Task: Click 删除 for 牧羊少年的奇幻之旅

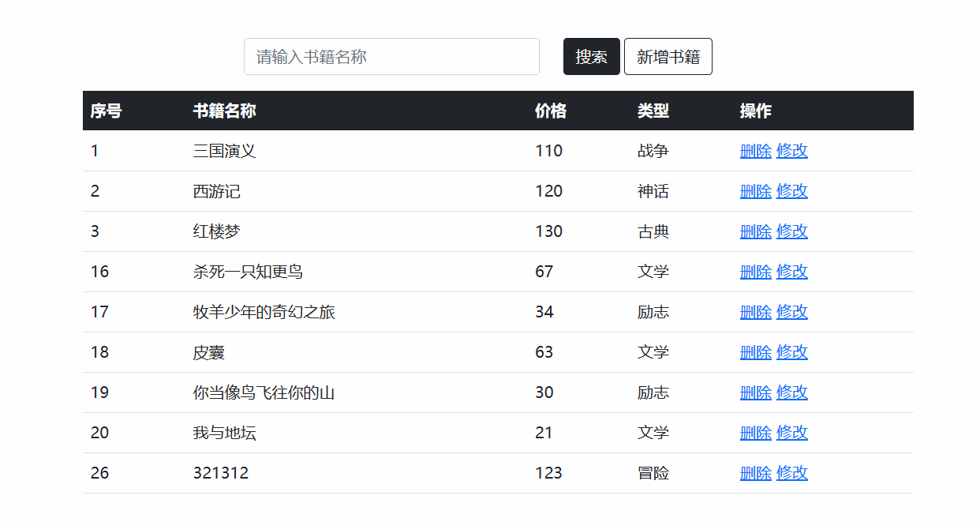Action: pyautogui.click(x=756, y=312)
